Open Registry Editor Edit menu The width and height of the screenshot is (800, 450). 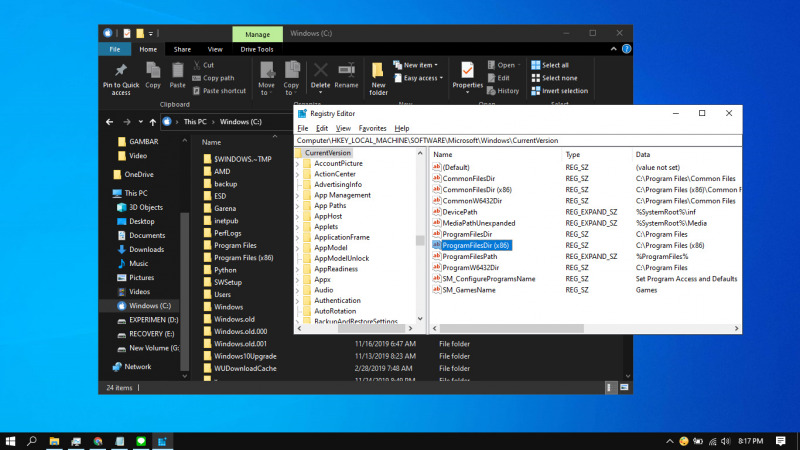(x=322, y=129)
